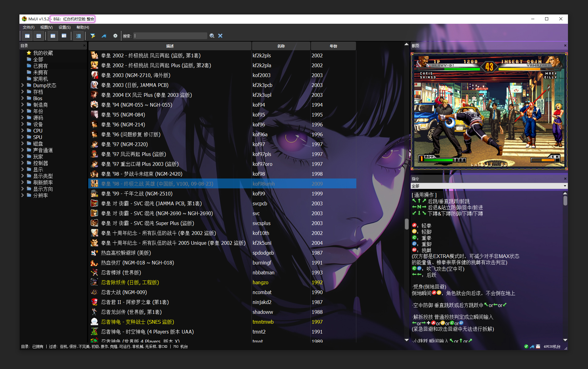Click the magnifier search icon
This screenshot has width=588, height=369.
coord(212,36)
